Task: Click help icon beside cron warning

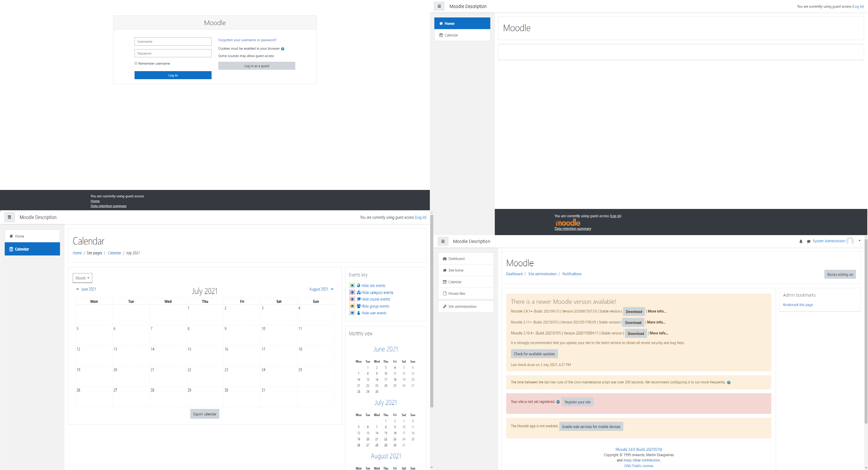Action: coord(729,383)
